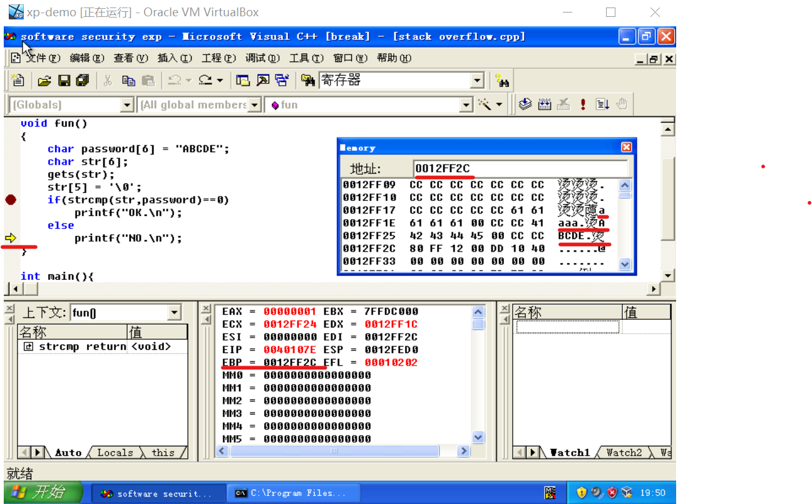
Task: Open the fun function selector dropdown
Action: (x=468, y=105)
